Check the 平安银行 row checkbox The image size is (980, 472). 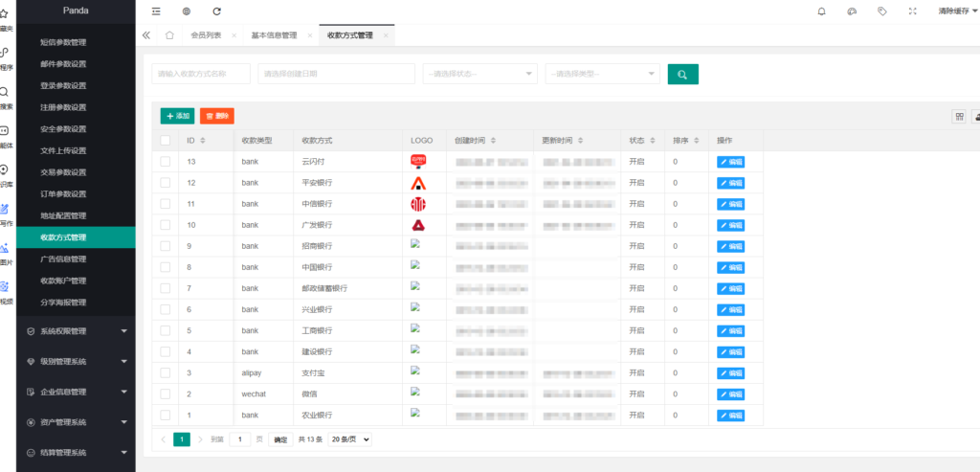(165, 183)
